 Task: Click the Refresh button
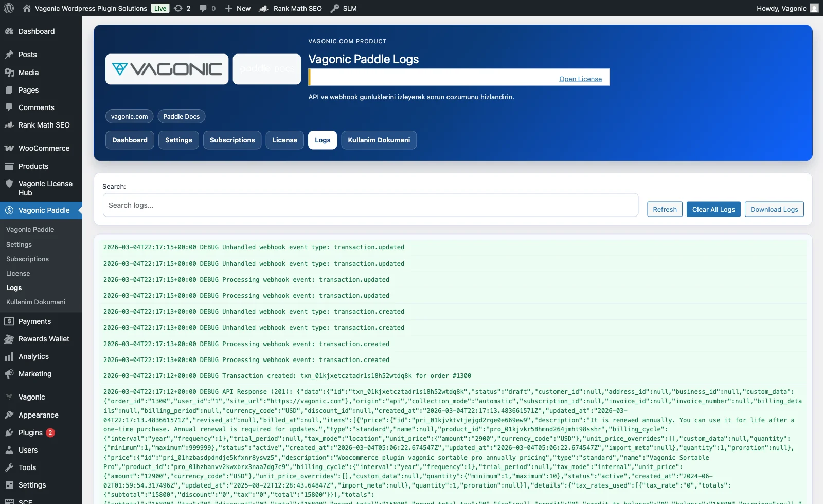[x=665, y=209]
